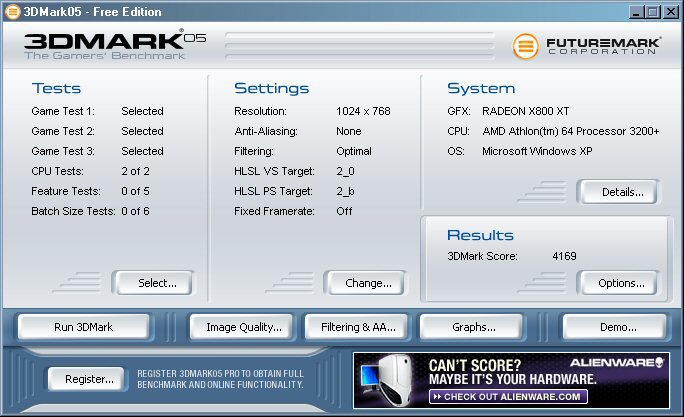Click the Alienware alien head logo

pyautogui.click(x=659, y=362)
